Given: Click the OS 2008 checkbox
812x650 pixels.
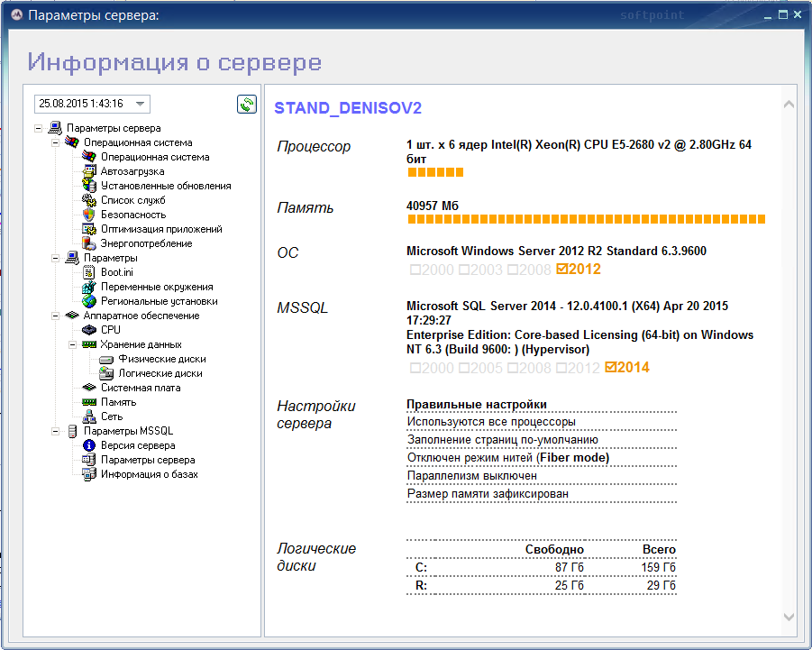Looking at the screenshot, I should 513,270.
